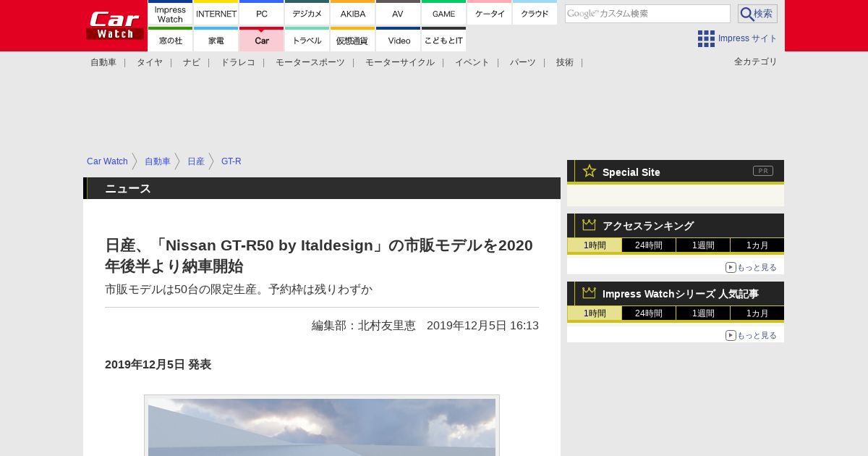Go to the PC Watch tab
Image resolution: width=868 pixels, height=456 pixels.
tap(262, 12)
